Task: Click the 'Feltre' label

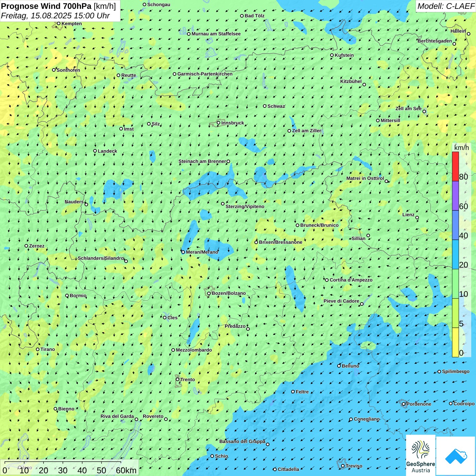Action: coord(302,392)
